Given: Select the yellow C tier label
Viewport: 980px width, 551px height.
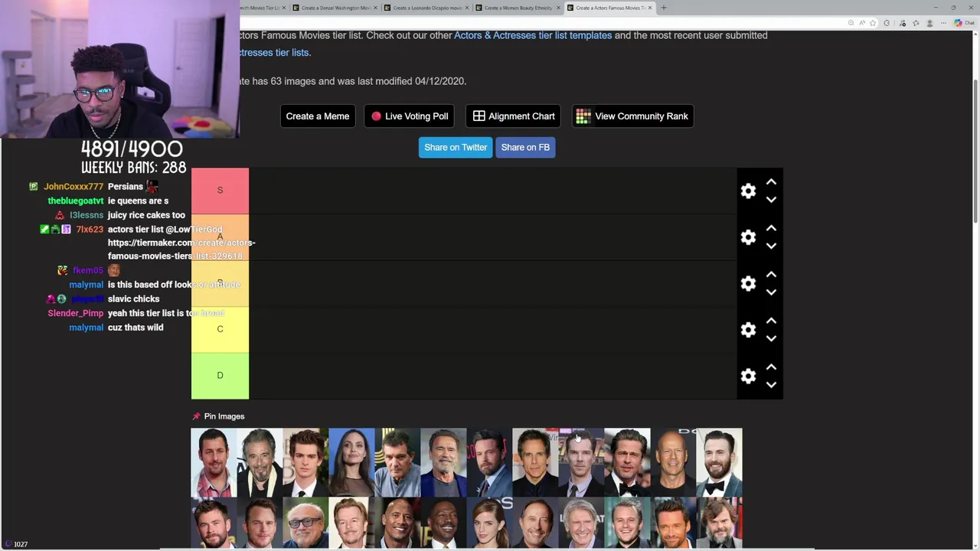Looking at the screenshot, I should (220, 329).
